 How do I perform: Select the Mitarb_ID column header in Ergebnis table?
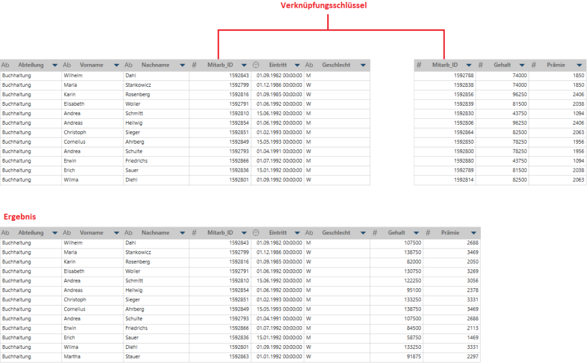tap(220, 233)
